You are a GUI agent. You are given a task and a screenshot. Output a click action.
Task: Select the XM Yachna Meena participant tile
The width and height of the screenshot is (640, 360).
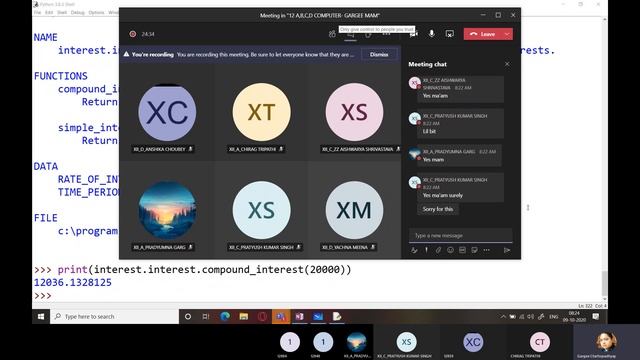coord(354,210)
